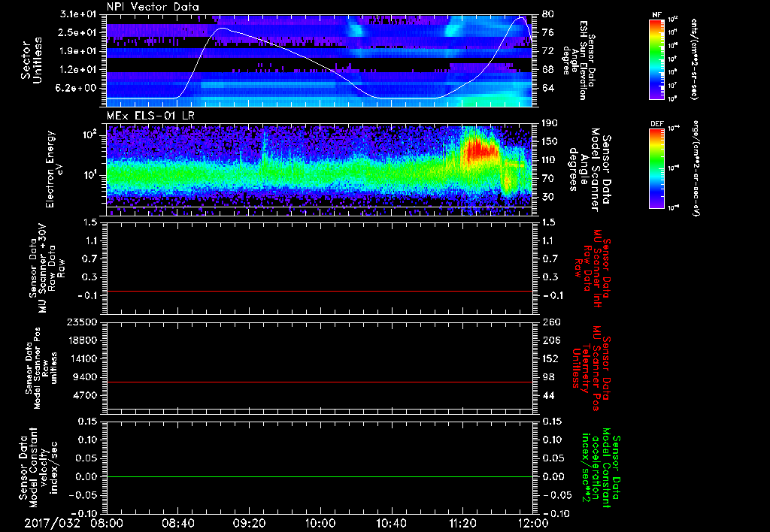Click the 1.9e+01 sector tick value
The width and height of the screenshot is (770, 532).
78,51
